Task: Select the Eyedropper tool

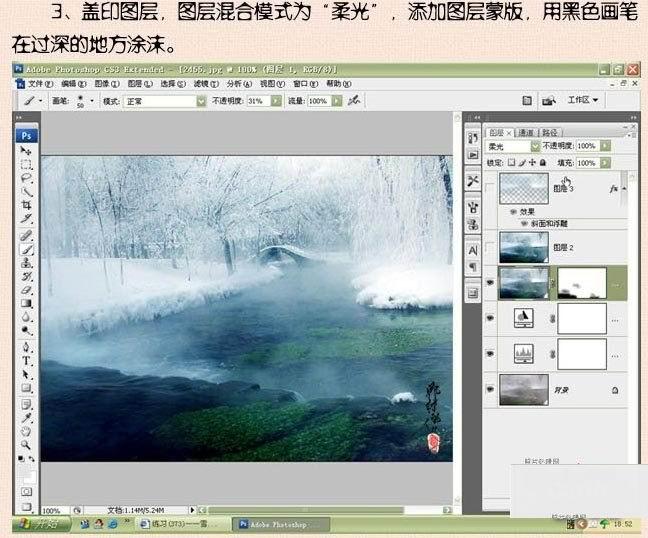Action: 26,418
